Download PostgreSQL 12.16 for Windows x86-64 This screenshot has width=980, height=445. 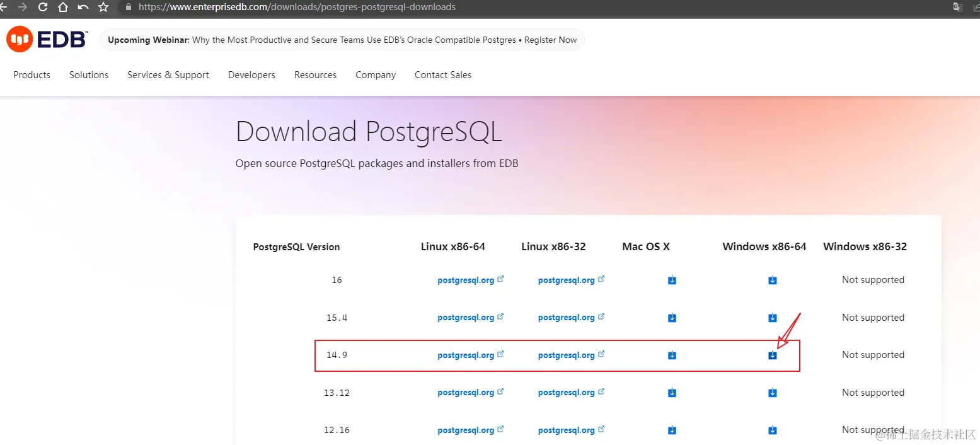click(x=773, y=431)
